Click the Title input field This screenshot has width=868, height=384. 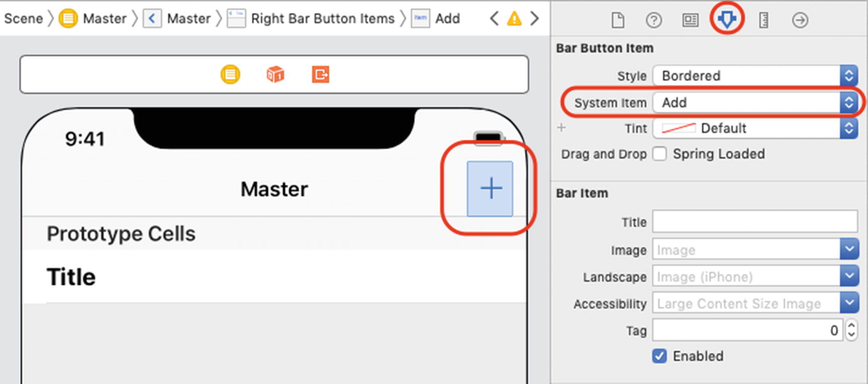(x=755, y=222)
